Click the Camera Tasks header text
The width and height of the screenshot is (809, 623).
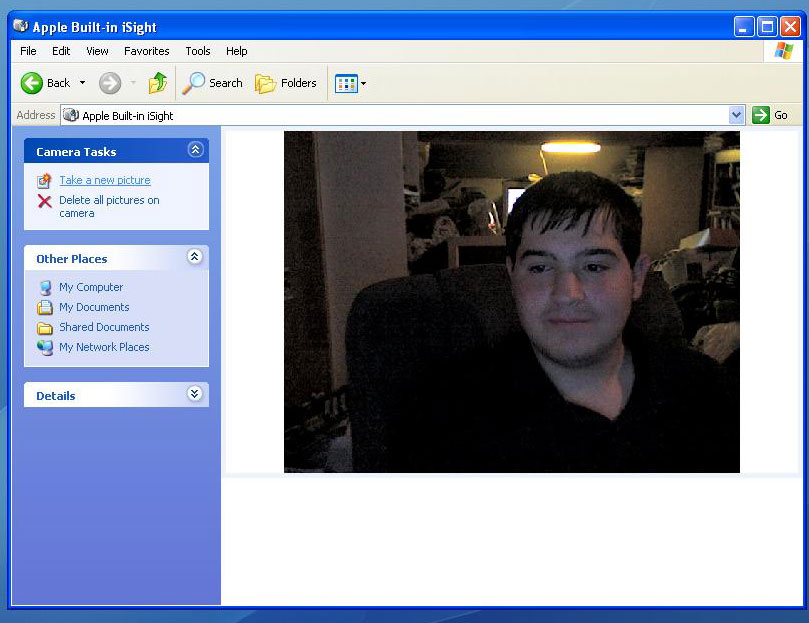76,152
